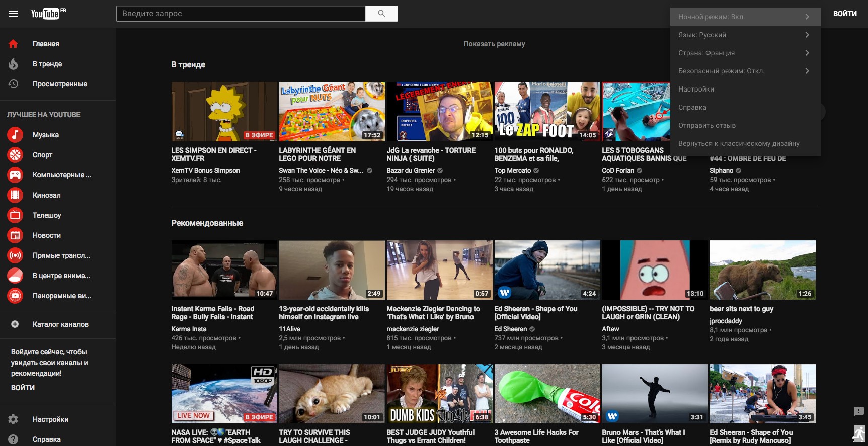Open the Live broadcasts icon
The image size is (868, 446).
pos(15,255)
